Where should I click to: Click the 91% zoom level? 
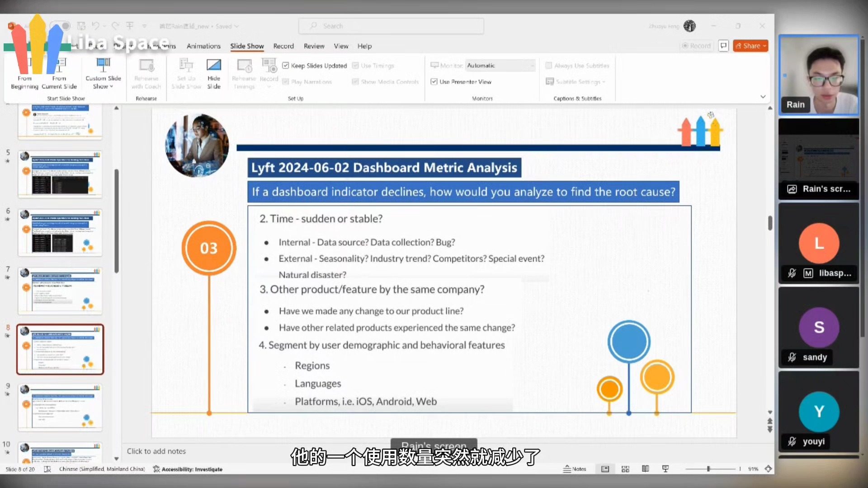pyautogui.click(x=753, y=469)
